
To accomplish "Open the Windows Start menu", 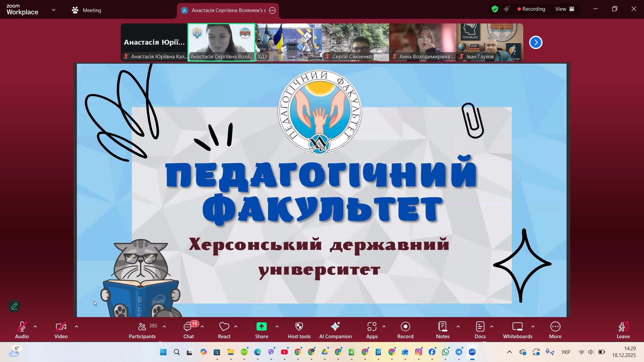I will tap(163, 352).
